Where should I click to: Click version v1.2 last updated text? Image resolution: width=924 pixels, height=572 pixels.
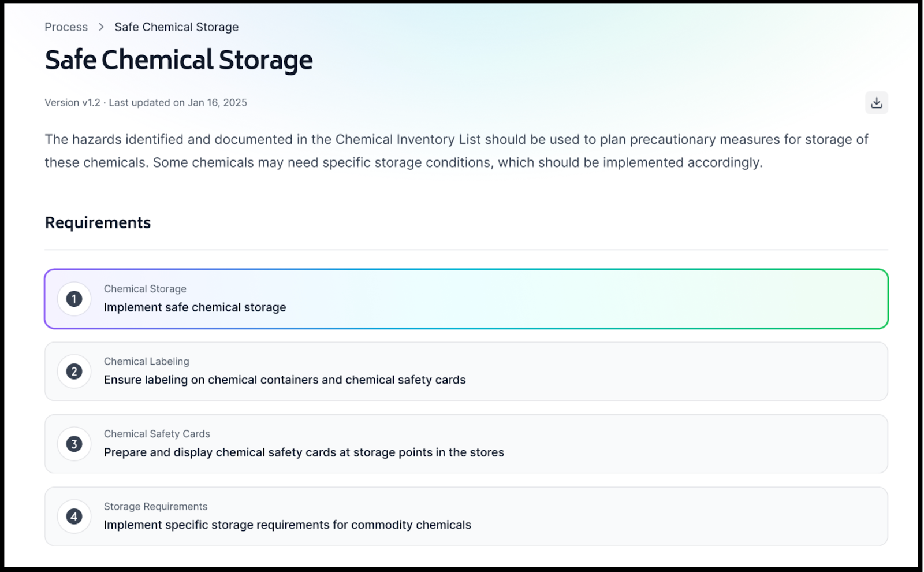tap(146, 103)
